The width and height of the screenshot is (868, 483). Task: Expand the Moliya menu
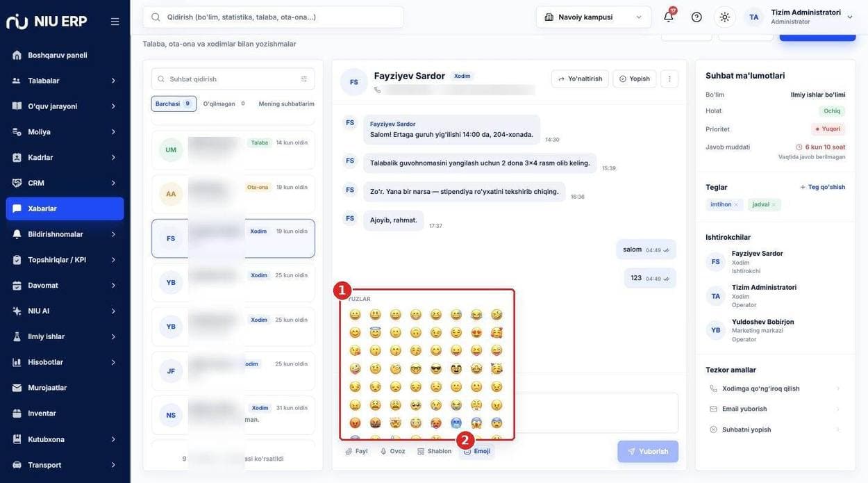[x=65, y=132]
